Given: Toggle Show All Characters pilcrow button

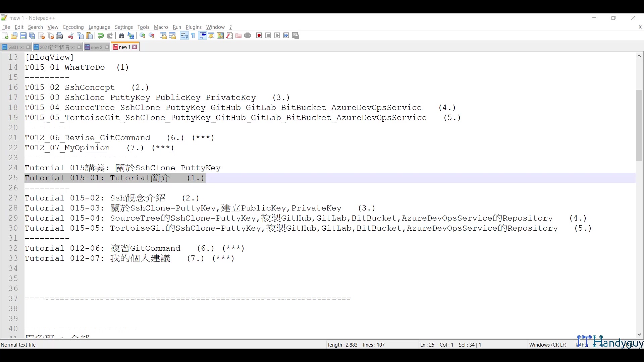Looking at the screenshot, I should pyautogui.click(x=193, y=36).
